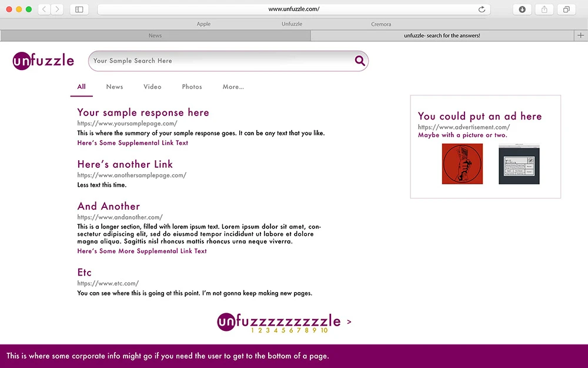Click the forward navigation arrow

(56, 9)
